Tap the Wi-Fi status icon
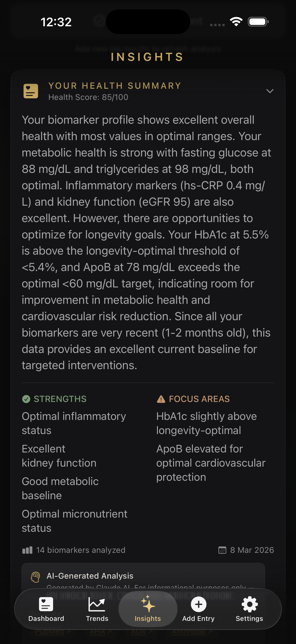The image size is (296, 644). [x=236, y=22]
